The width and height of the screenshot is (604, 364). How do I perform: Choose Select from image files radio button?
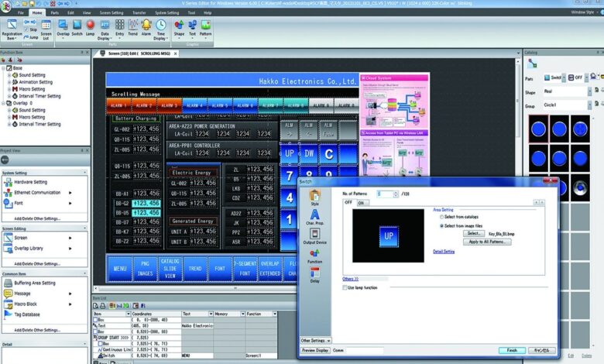[441, 226]
